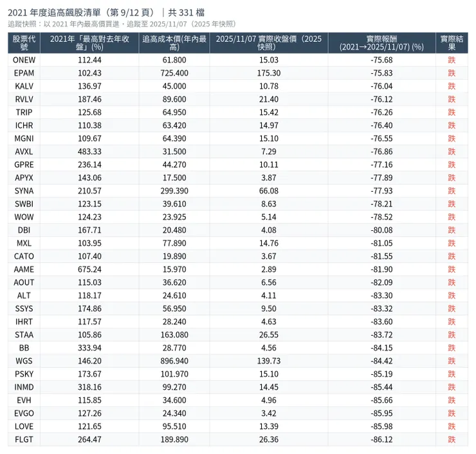Click the 跌 result in the ONEW row

coord(452,60)
